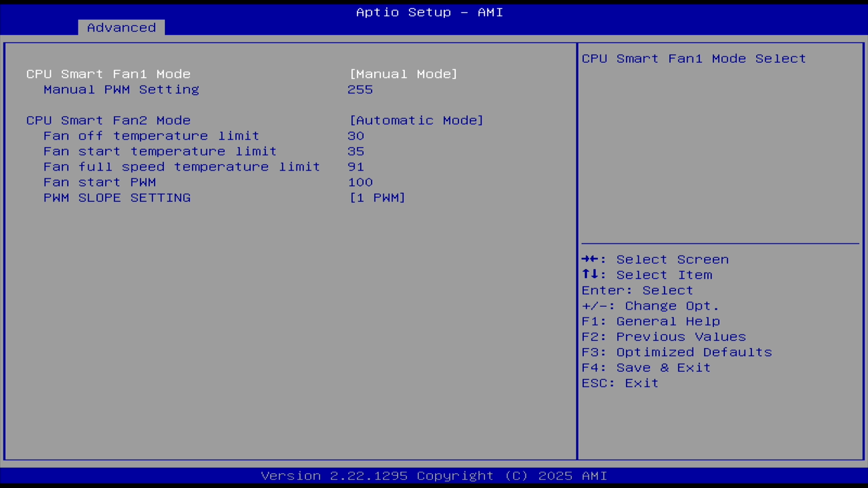Viewport: 868px width, 488px height.
Task: Open the Advanced tab
Action: [x=121, y=28]
